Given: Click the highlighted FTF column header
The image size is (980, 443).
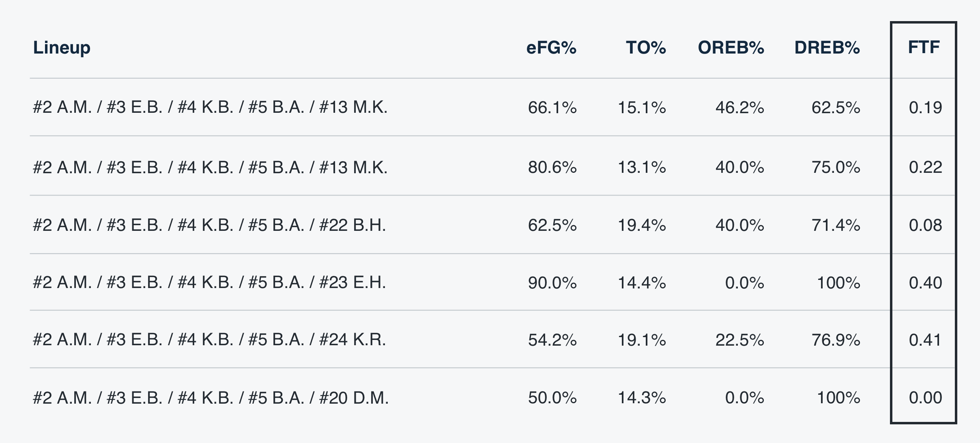Looking at the screenshot, I should click(x=924, y=47).
